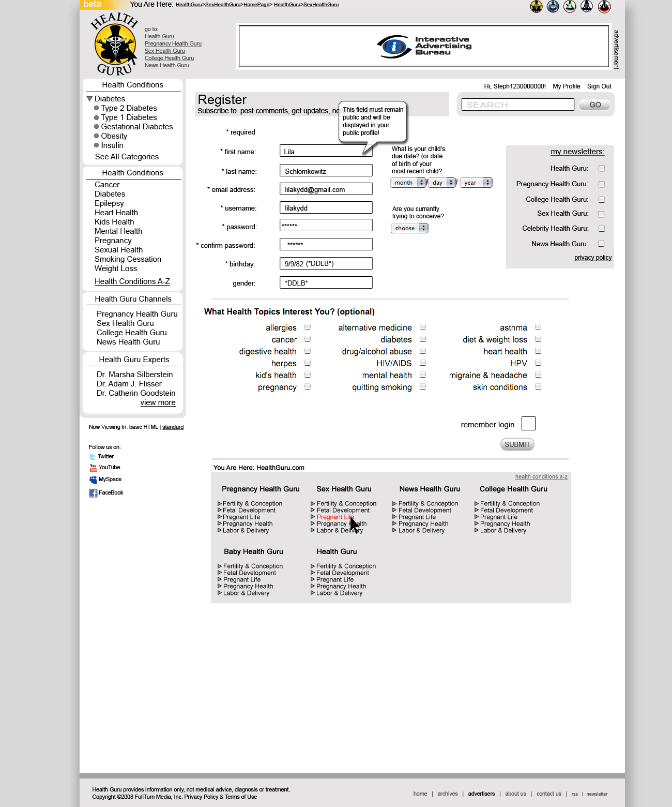This screenshot has width=672, height=807.
Task: Click the cream-colored meditating guru icon
Action: pos(570,7)
